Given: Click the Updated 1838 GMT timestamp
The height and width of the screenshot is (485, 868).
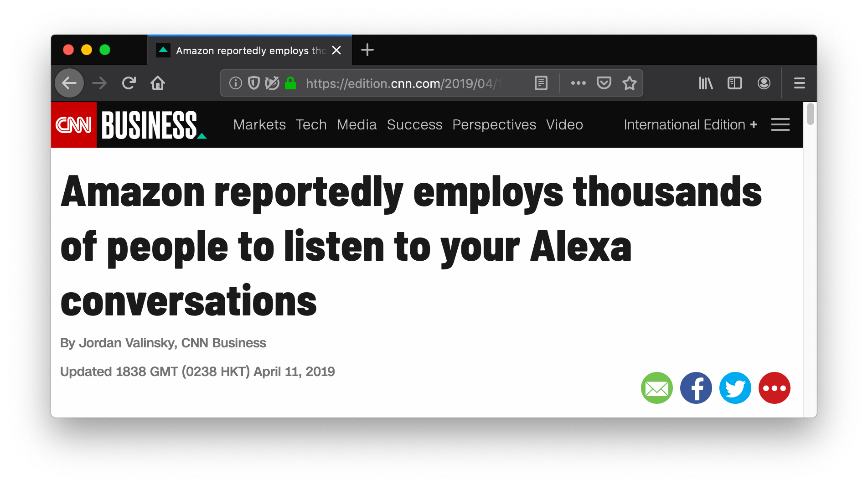Looking at the screenshot, I should (197, 371).
